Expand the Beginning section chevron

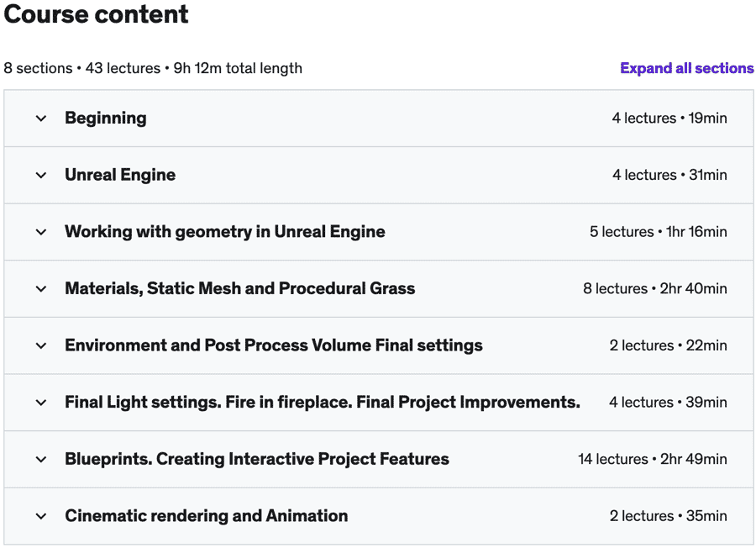41,119
